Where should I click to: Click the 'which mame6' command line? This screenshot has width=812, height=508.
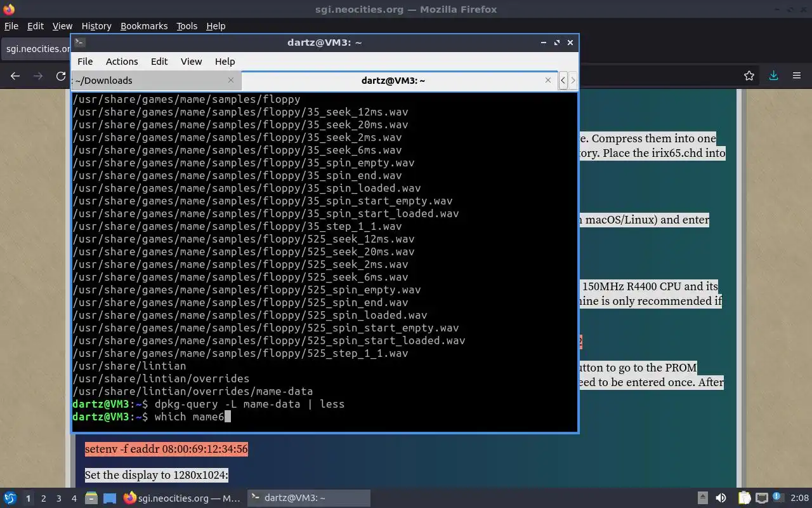click(189, 417)
